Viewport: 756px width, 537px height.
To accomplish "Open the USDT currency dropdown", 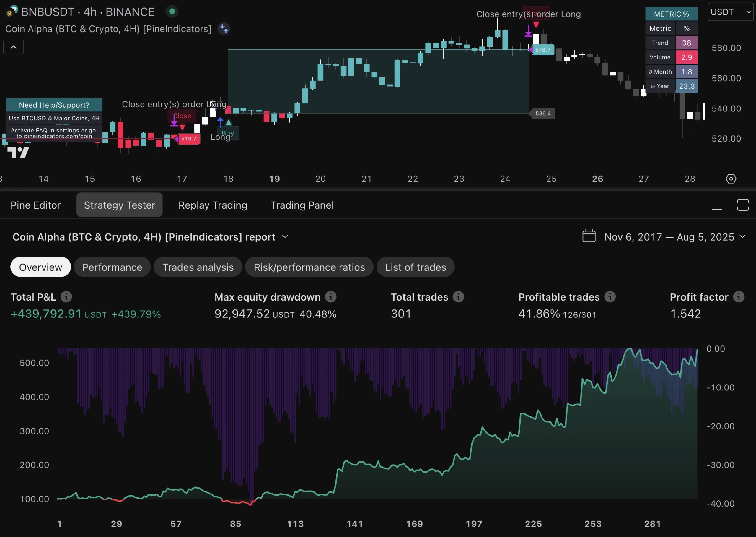I will 731,12.
